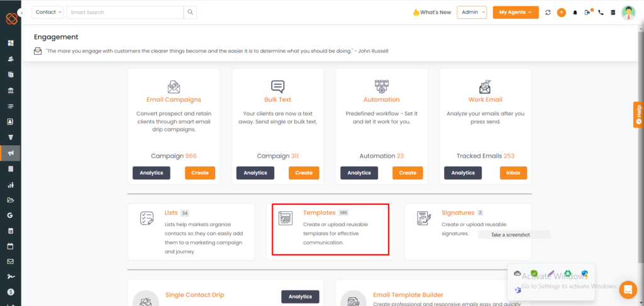Click the search magnifier button
The image size is (644, 306).
tap(190, 13)
